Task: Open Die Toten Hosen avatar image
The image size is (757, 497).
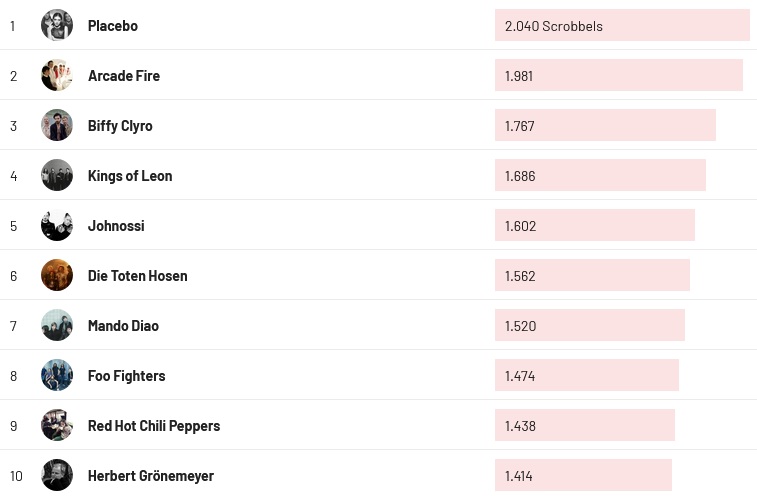Action: (57, 275)
